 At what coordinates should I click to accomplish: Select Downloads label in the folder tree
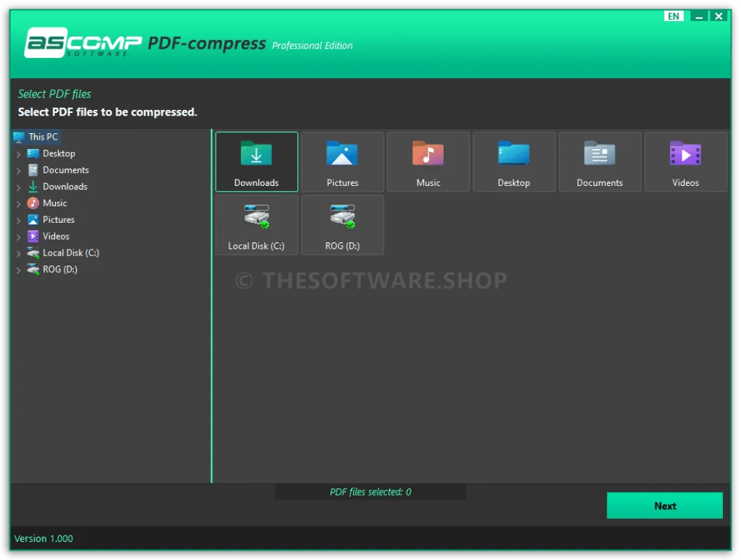pos(65,187)
